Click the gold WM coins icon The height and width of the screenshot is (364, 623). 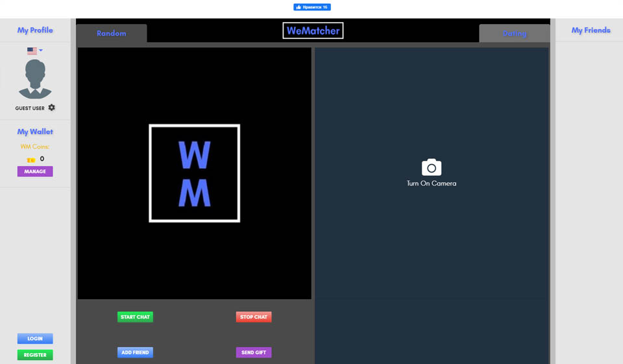30,160
